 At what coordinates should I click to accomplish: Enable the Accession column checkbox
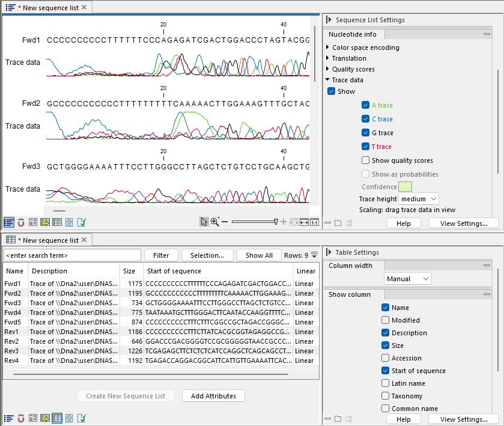pyautogui.click(x=385, y=358)
